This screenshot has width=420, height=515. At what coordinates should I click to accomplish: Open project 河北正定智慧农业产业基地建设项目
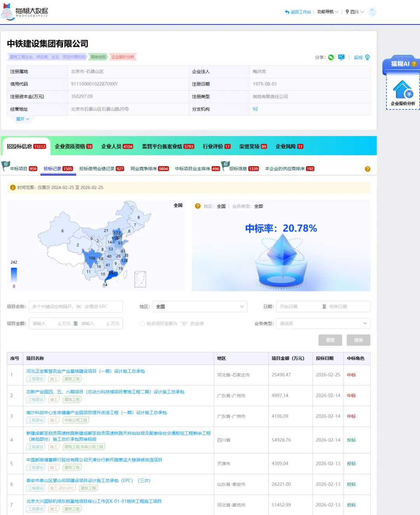click(86, 371)
